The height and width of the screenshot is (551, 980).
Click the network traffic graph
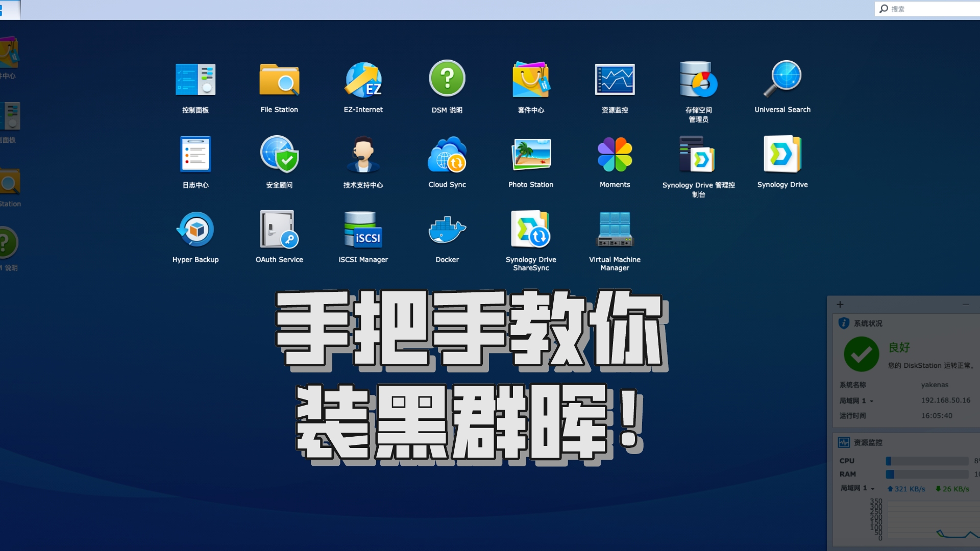[933, 520]
